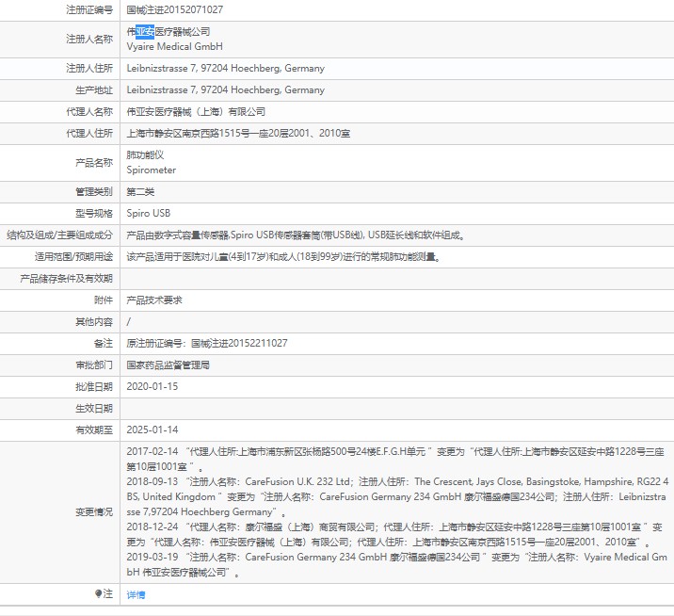Click product name 肺功能仪

tap(145, 154)
